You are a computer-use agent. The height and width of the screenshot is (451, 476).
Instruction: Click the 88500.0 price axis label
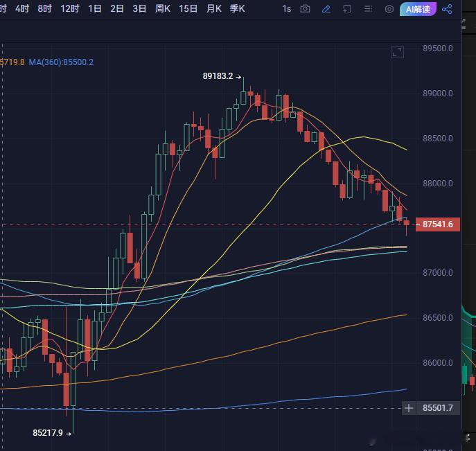pos(438,139)
